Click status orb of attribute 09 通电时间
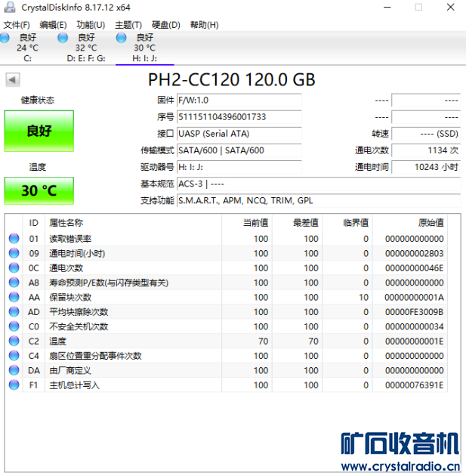Viewport: 466px width, 476px height. click(14, 253)
